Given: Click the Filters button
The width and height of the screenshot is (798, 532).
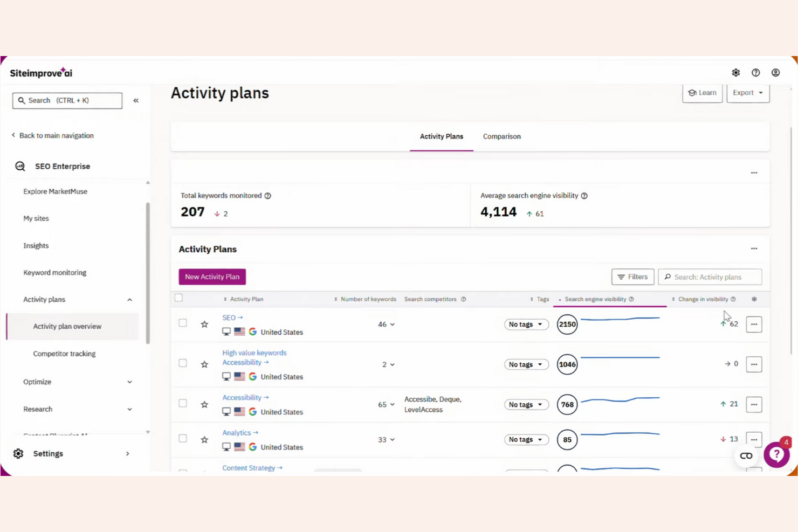Looking at the screenshot, I should coord(633,277).
